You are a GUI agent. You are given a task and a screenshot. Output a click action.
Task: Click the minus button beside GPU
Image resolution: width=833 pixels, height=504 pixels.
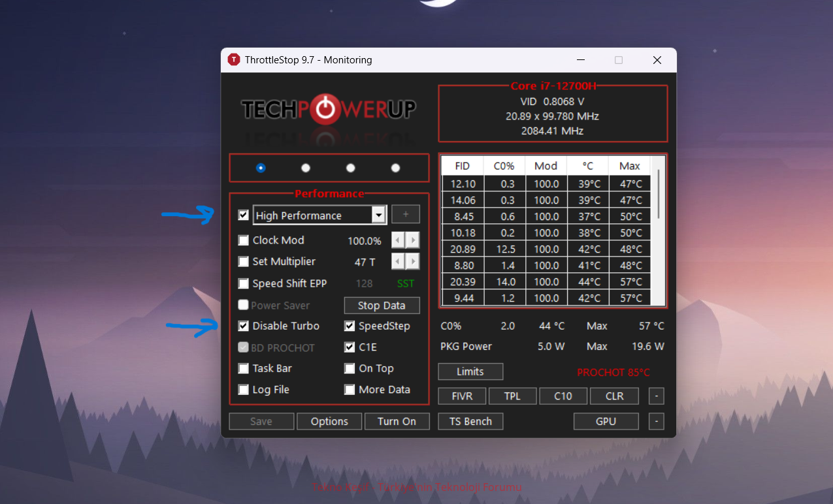point(657,421)
